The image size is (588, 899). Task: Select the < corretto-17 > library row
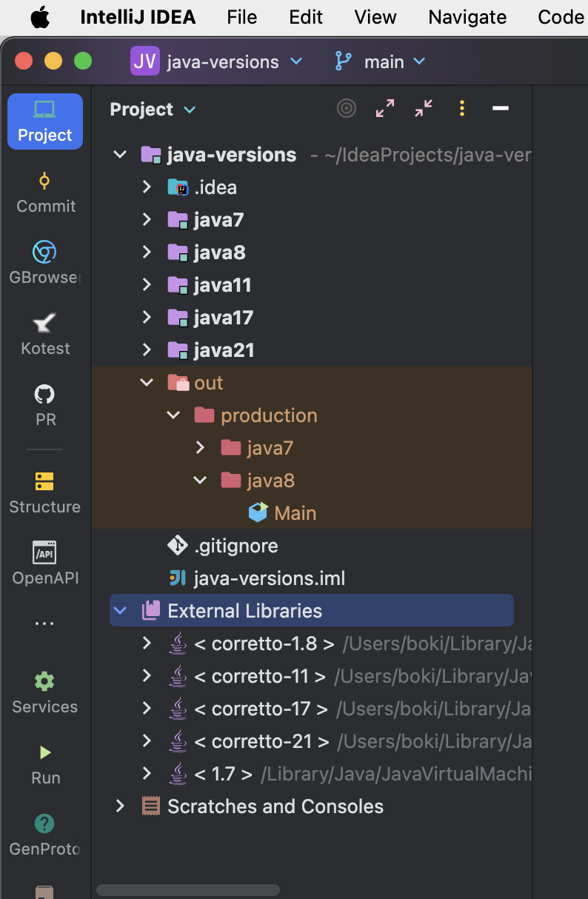point(311,709)
